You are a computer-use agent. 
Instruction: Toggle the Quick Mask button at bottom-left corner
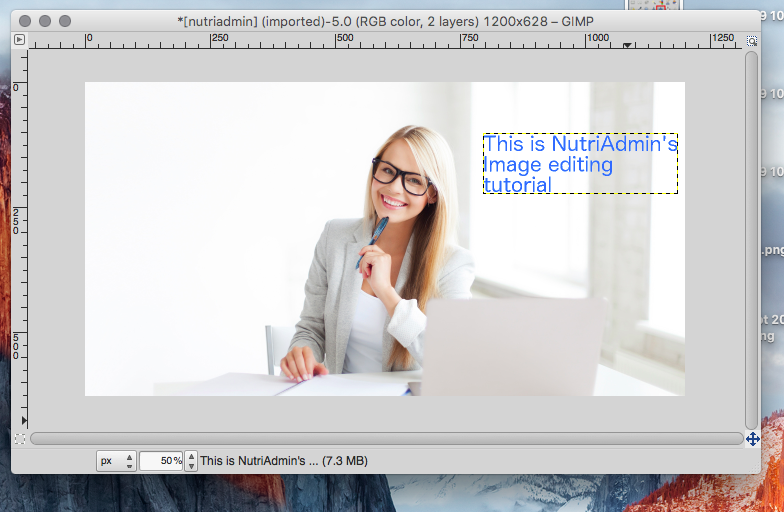(20, 439)
